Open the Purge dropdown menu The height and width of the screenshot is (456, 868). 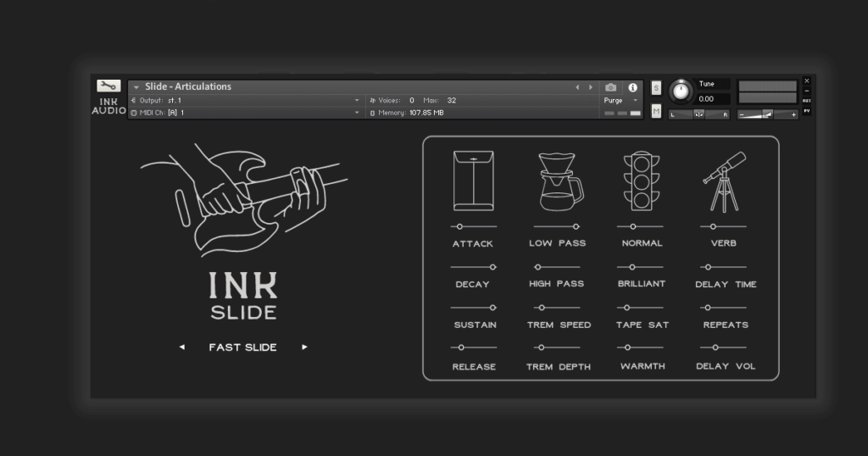pos(620,100)
